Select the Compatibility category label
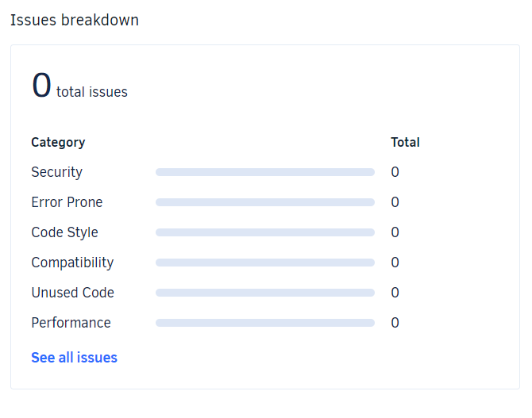The image size is (532, 418). 72,263
